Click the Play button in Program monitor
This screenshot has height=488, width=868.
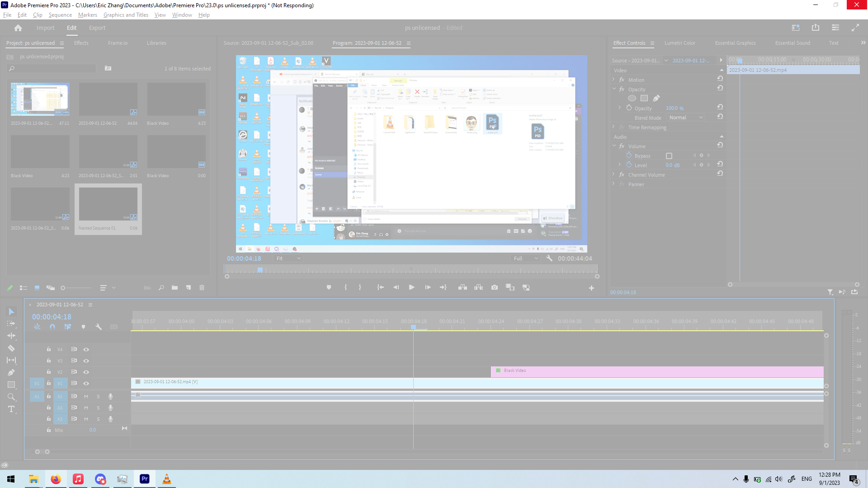[x=411, y=287]
